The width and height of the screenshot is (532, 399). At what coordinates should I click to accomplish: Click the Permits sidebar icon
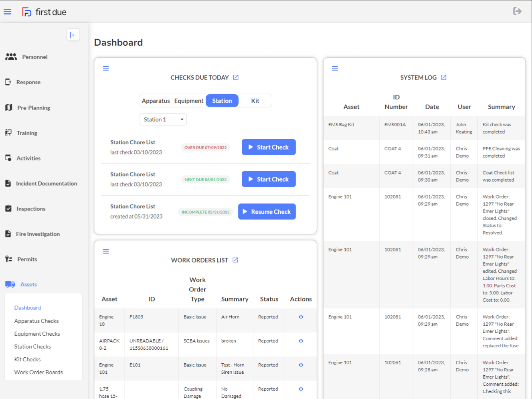[9, 259]
